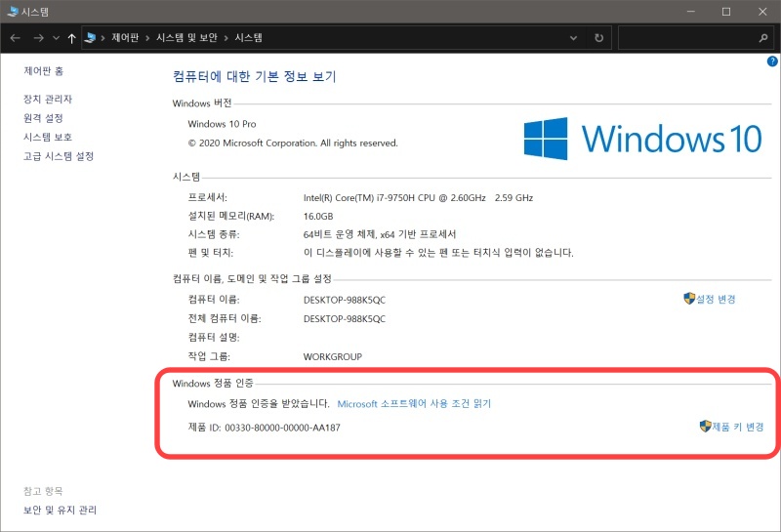Image resolution: width=781 pixels, height=532 pixels.
Task: Open the 제어판 breadcrumb
Action: coord(125,37)
